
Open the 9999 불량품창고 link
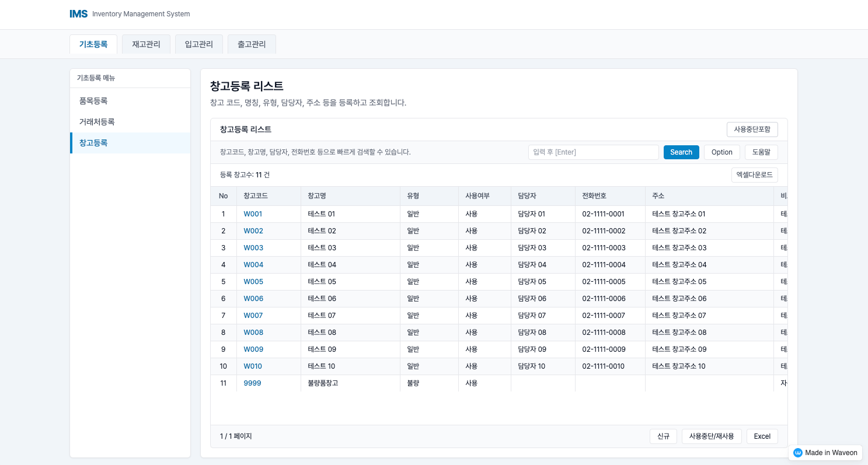[x=252, y=383]
